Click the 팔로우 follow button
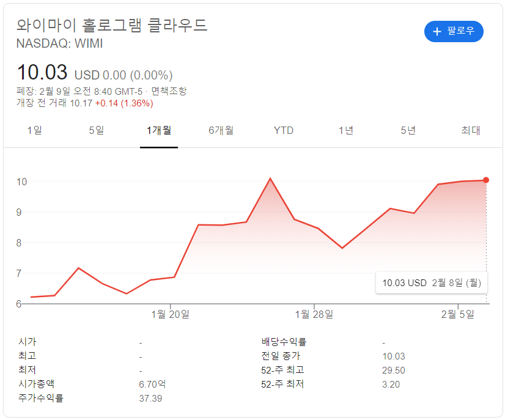505x420 pixels. click(x=454, y=31)
